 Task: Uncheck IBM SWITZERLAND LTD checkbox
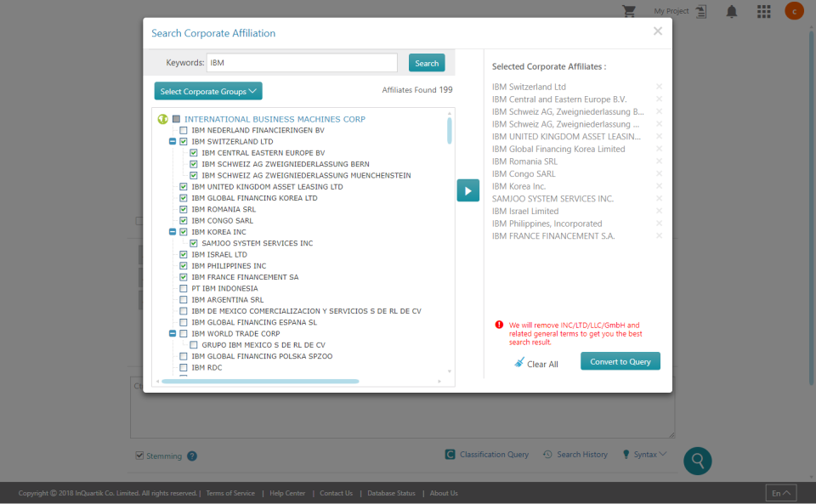pyautogui.click(x=184, y=141)
